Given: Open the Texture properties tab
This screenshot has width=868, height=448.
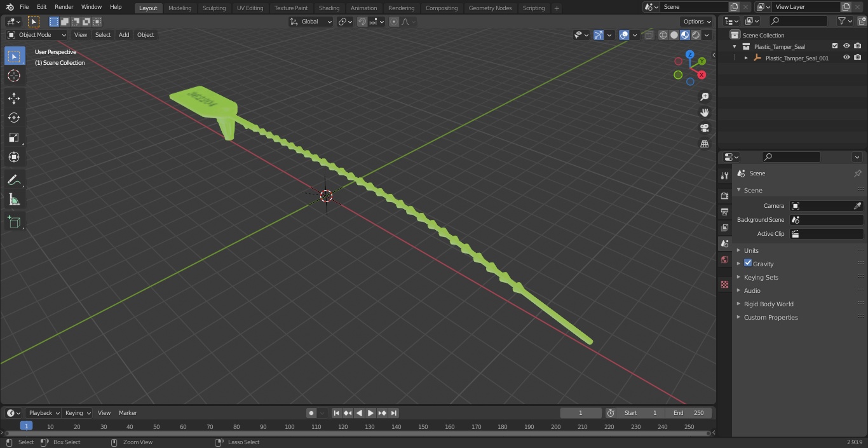Looking at the screenshot, I should tap(724, 285).
